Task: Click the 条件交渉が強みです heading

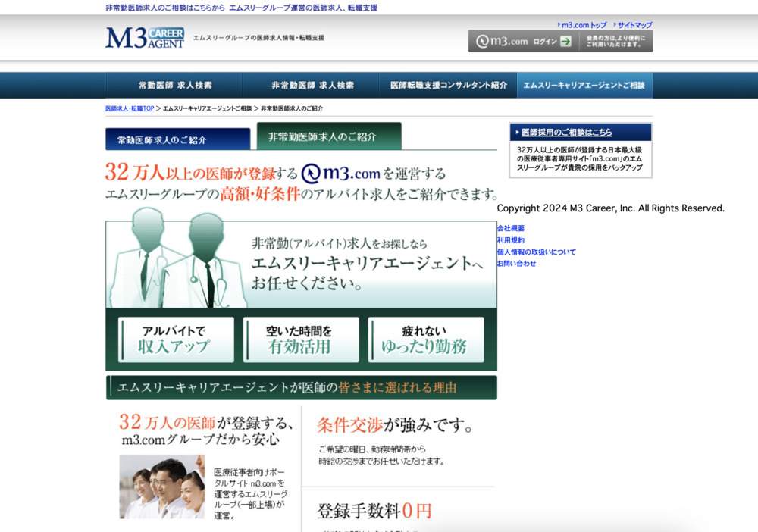Action: [394, 425]
